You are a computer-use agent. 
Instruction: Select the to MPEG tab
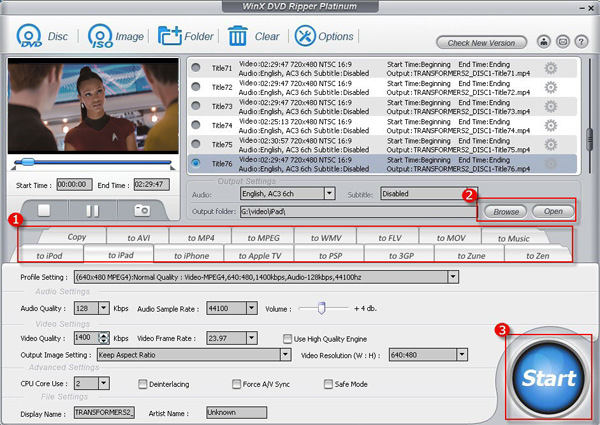click(x=264, y=238)
